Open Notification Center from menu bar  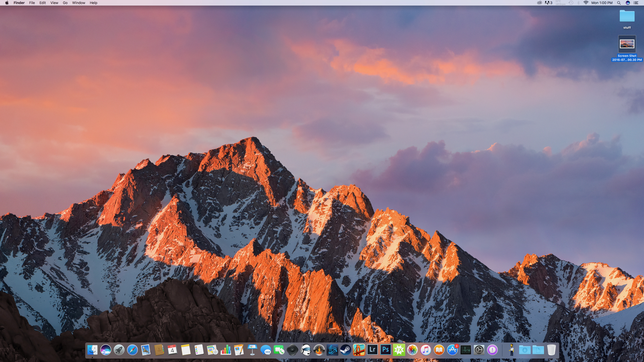(636, 3)
